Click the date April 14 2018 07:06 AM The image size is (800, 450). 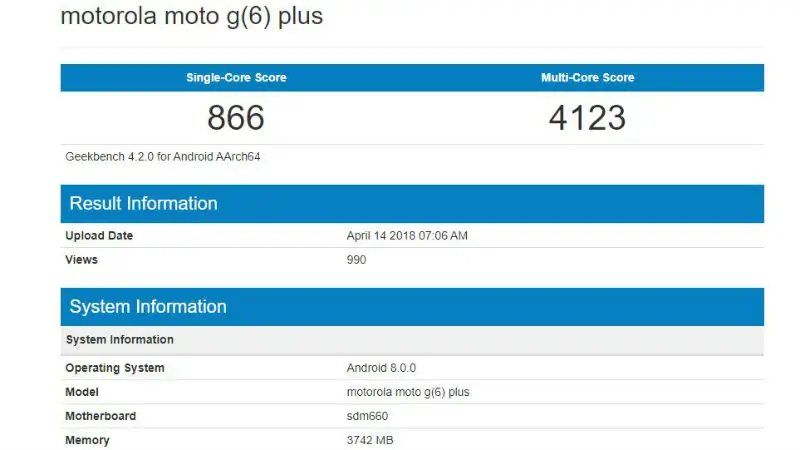[x=407, y=236]
